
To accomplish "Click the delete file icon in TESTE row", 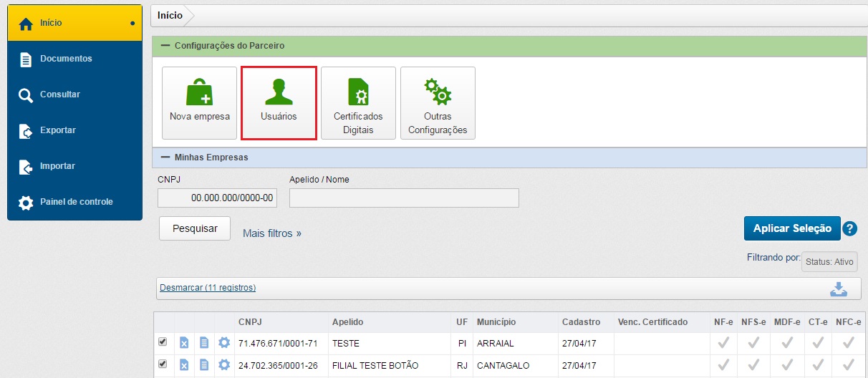I will click(184, 343).
